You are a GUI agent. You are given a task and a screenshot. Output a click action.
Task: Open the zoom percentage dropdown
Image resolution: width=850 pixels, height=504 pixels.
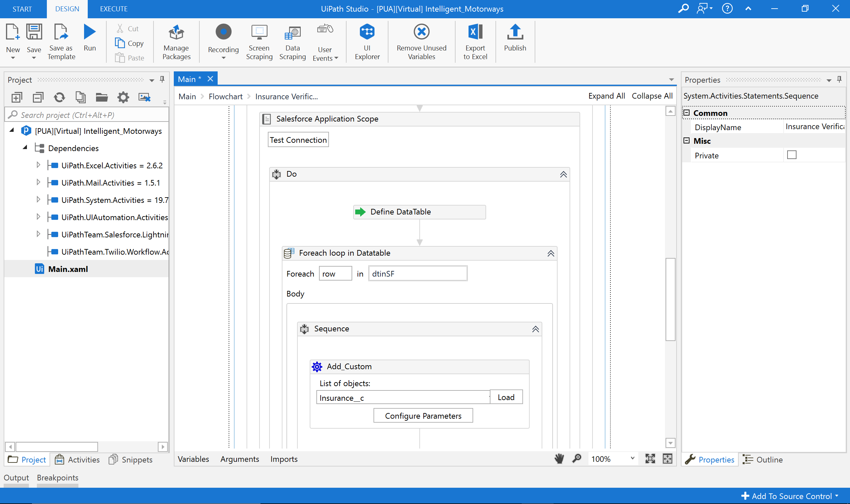click(632, 458)
